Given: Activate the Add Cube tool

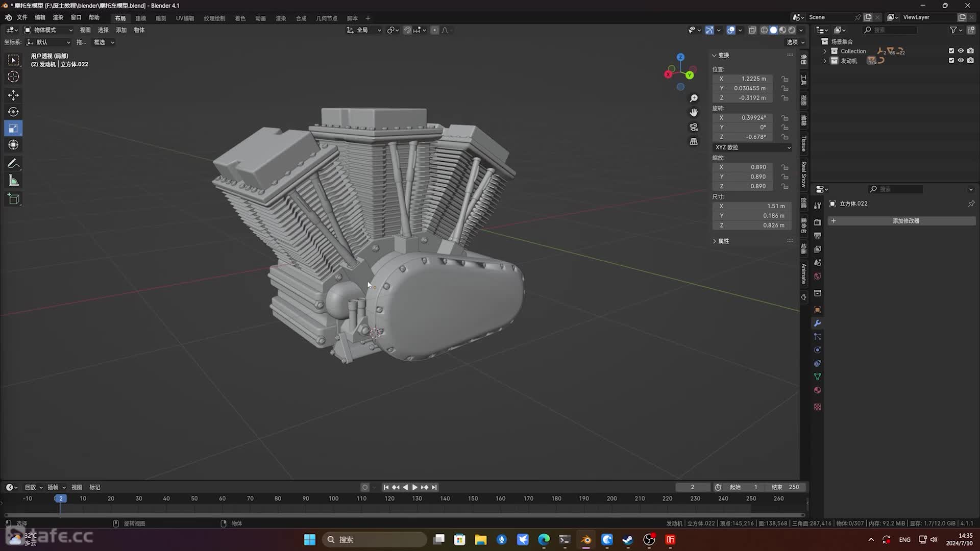Looking at the screenshot, I should [x=13, y=199].
